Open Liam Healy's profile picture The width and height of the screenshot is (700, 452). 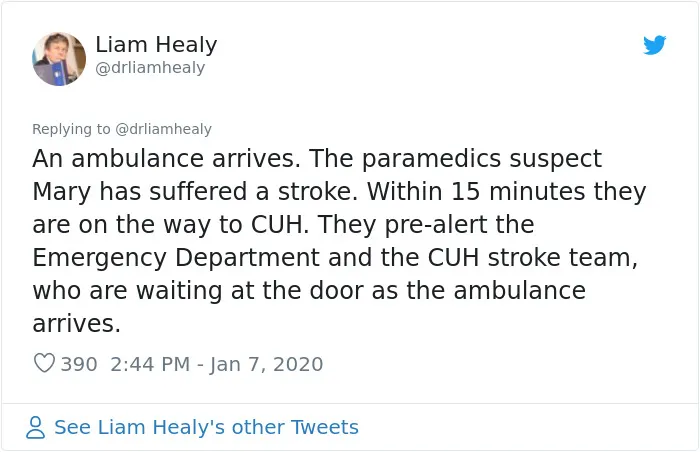pyautogui.click(x=59, y=59)
